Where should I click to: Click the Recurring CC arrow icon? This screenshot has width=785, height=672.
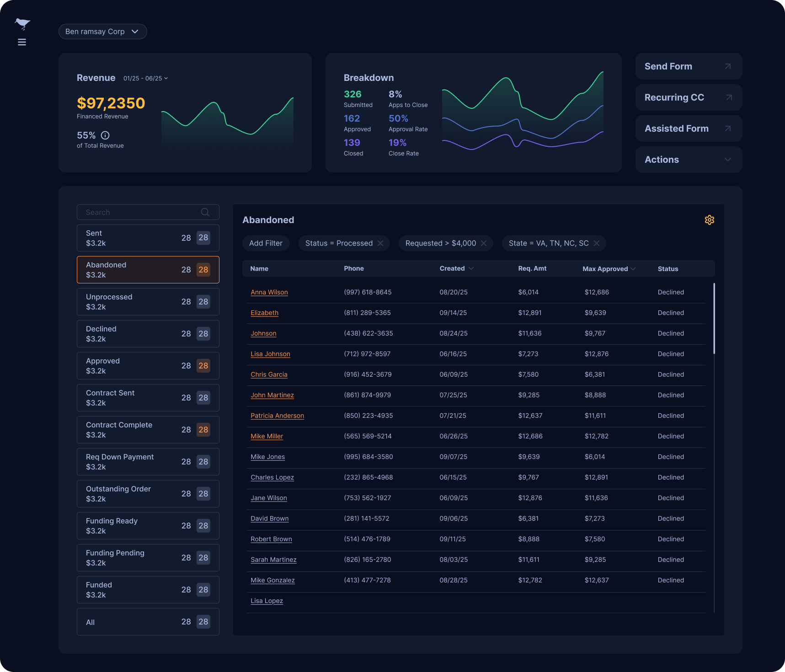click(x=729, y=97)
